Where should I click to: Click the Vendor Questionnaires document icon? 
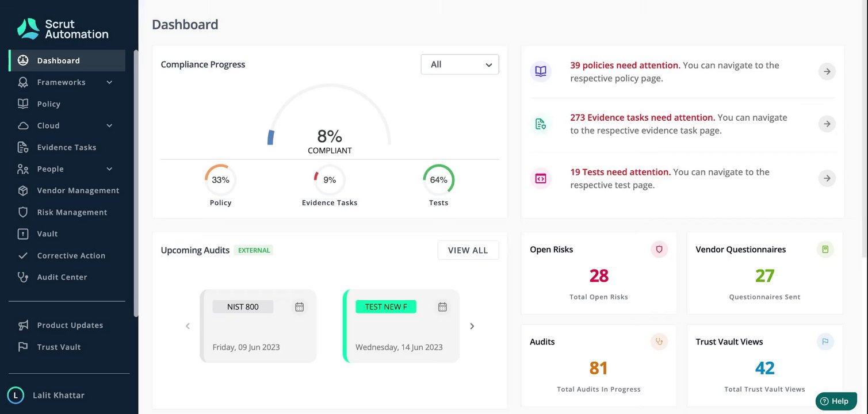pos(825,250)
